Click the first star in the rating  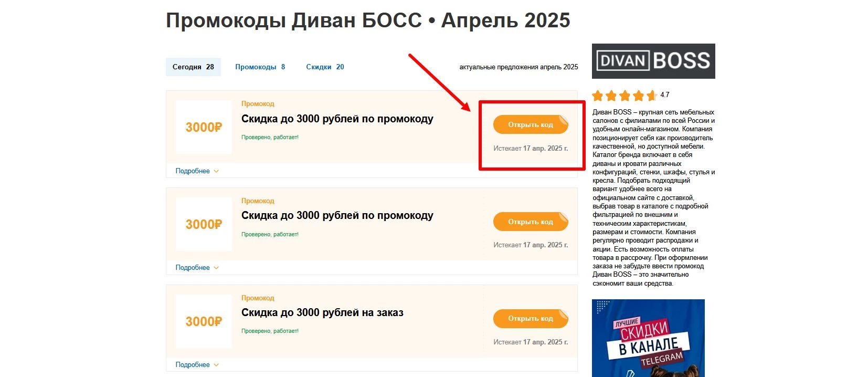point(597,96)
